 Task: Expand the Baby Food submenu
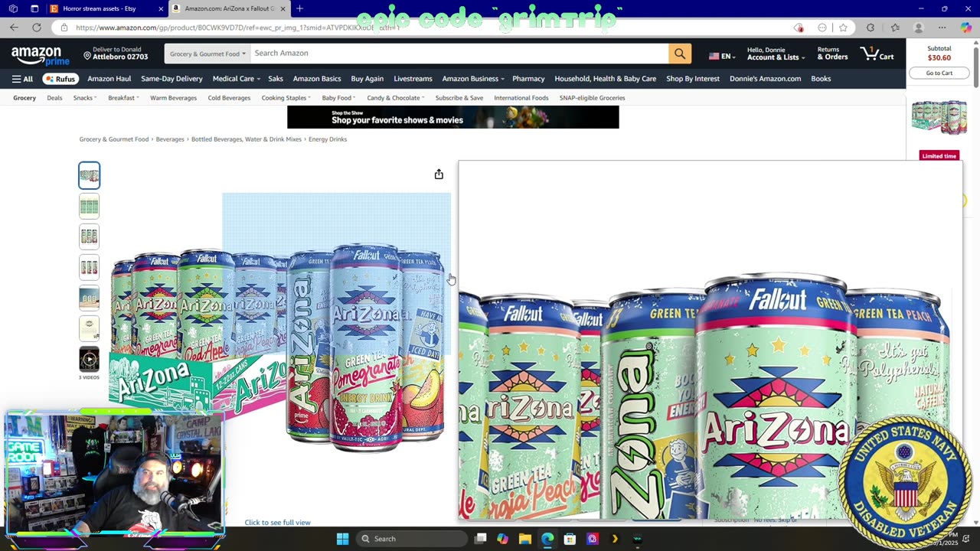(x=338, y=98)
